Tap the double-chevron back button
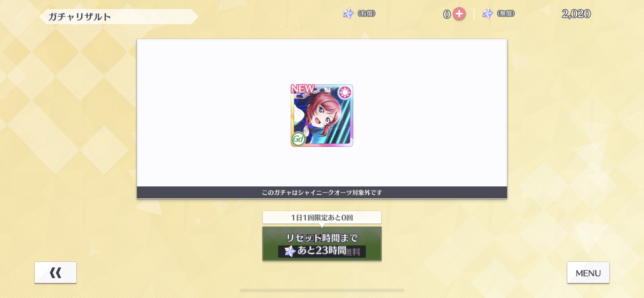 click(x=55, y=272)
